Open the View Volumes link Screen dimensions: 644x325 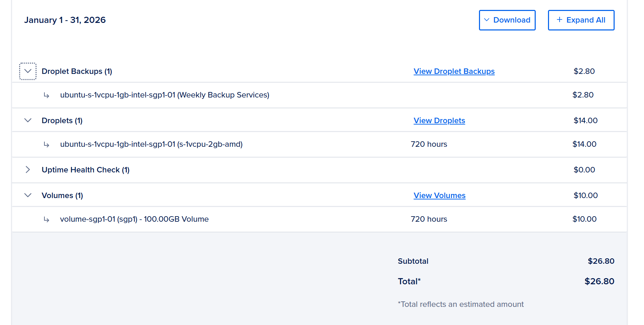click(439, 195)
